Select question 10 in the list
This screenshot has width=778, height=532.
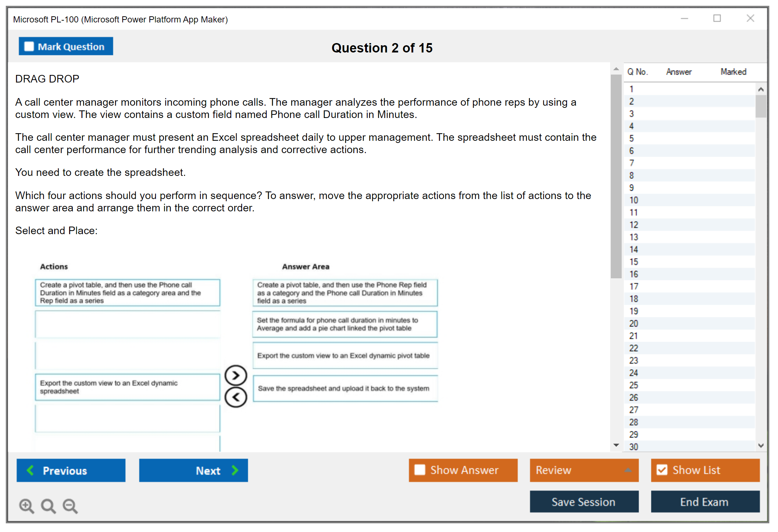[634, 200]
